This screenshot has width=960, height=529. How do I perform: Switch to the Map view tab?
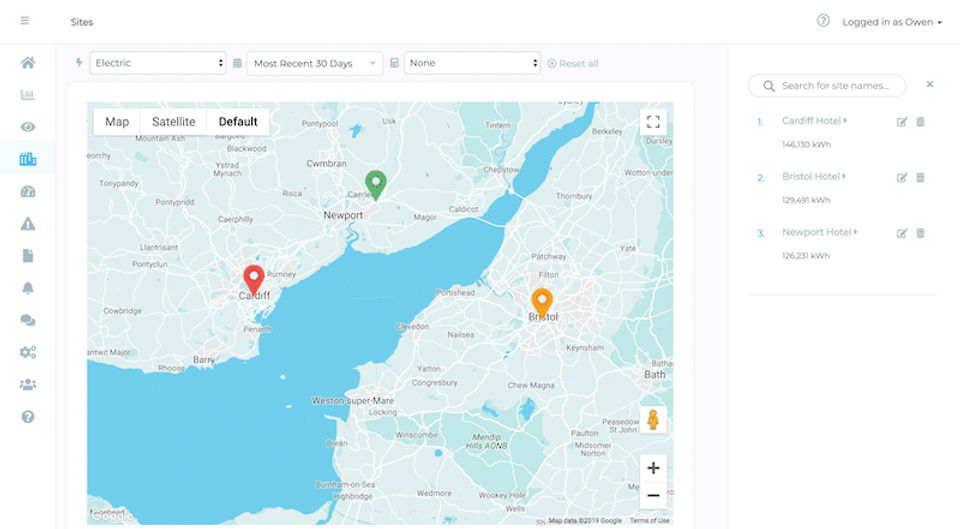[x=117, y=122]
